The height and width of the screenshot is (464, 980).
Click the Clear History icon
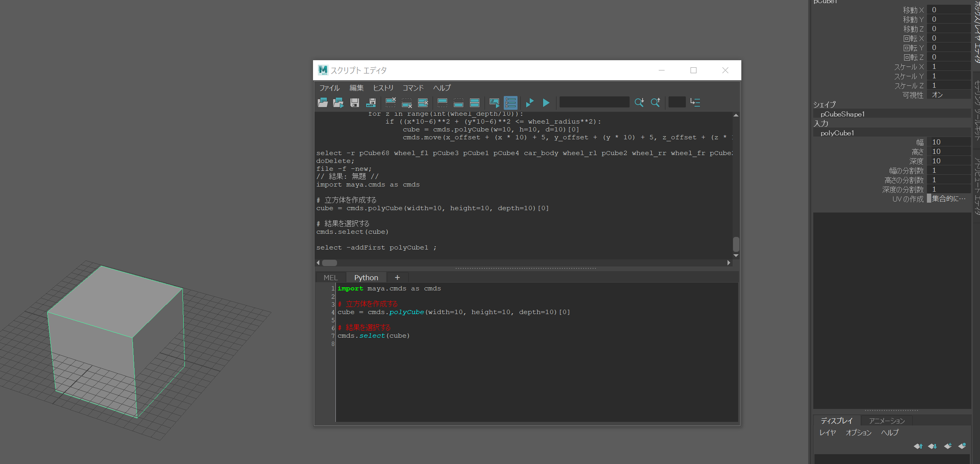pyautogui.click(x=391, y=103)
